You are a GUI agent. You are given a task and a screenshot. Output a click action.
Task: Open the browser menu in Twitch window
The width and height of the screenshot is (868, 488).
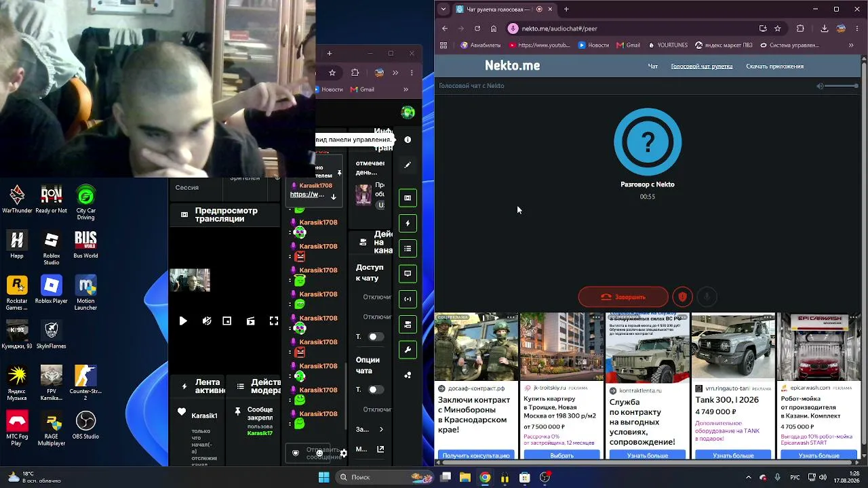(412, 73)
